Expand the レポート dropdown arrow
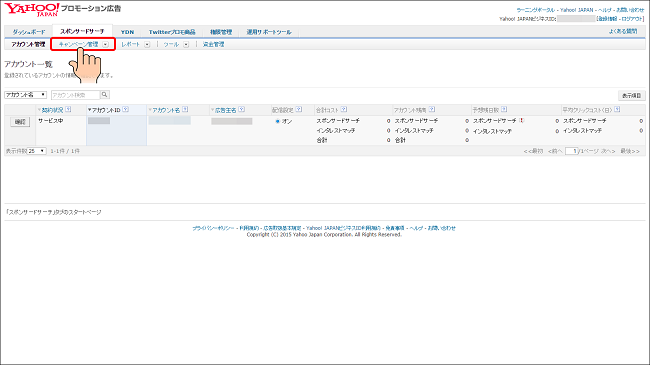 coord(147,44)
